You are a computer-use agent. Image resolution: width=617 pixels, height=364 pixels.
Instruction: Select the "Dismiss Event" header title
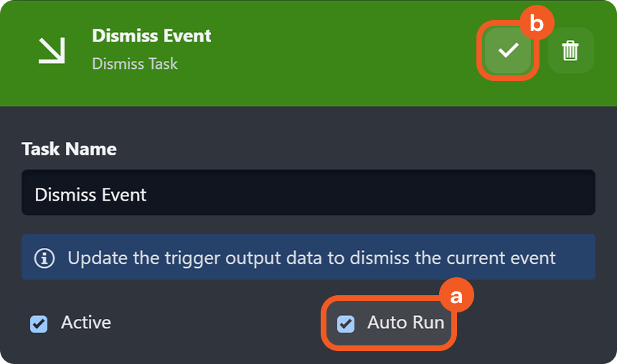[151, 36]
